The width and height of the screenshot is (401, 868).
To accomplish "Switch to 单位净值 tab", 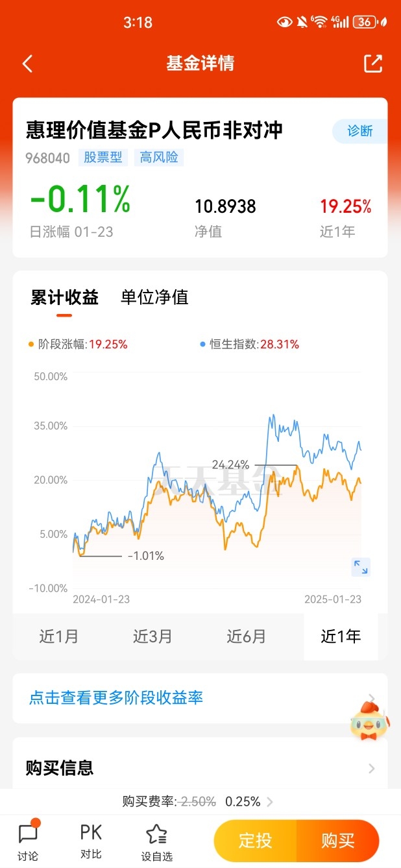I will point(154,297).
